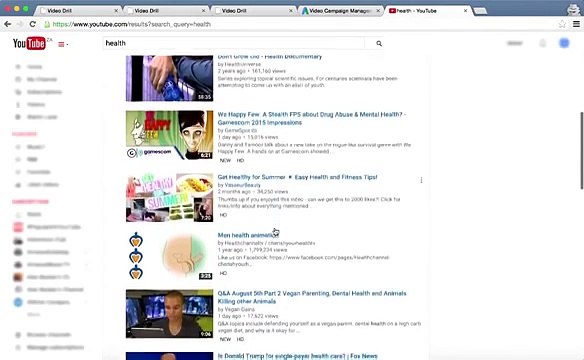Screen dimensions: 584x360
Task: Switch to the second Video Drill tab
Action: pyautogui.click(x=166, y=11)
